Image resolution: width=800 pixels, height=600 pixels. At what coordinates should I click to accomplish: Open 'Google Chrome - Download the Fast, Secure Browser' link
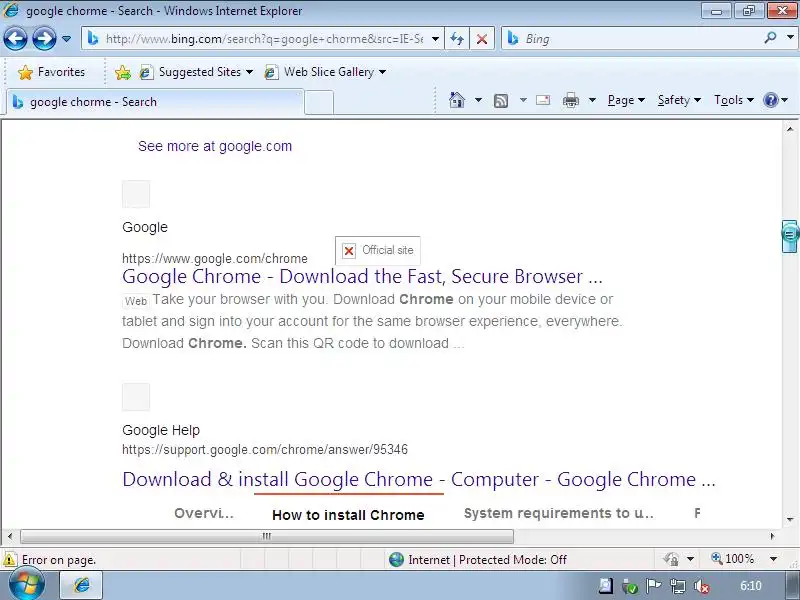(362, 277)
